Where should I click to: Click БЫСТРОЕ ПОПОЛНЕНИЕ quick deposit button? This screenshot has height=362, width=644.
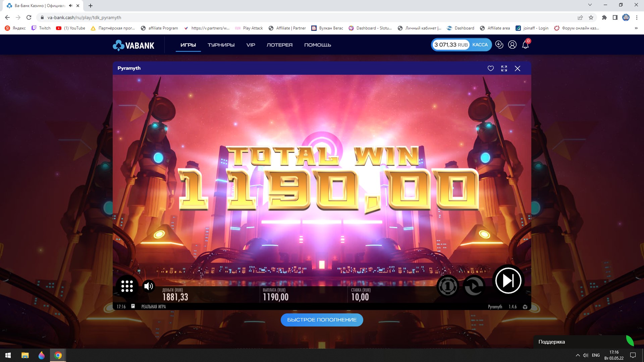coord(322,320)
